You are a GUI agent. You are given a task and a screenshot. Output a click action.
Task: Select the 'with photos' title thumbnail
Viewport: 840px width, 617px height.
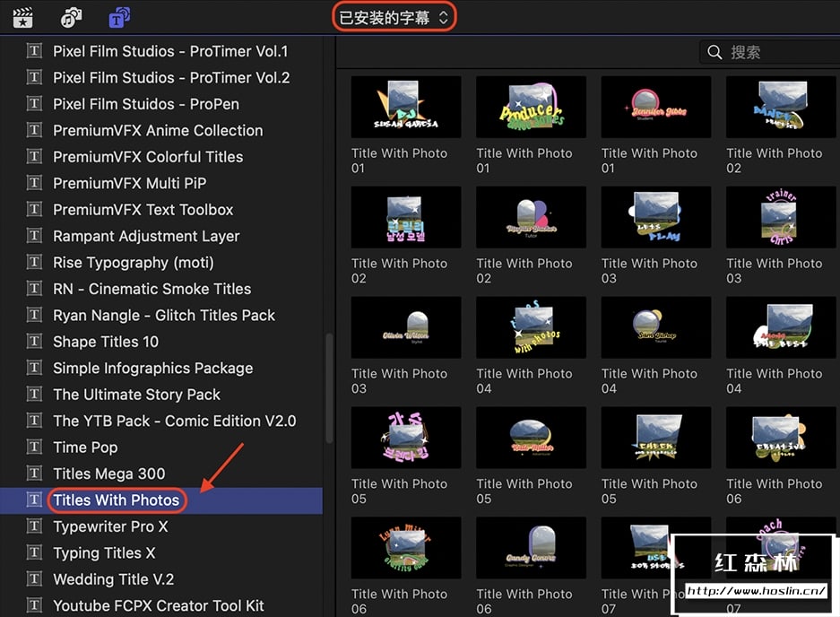tap(531, 327)
